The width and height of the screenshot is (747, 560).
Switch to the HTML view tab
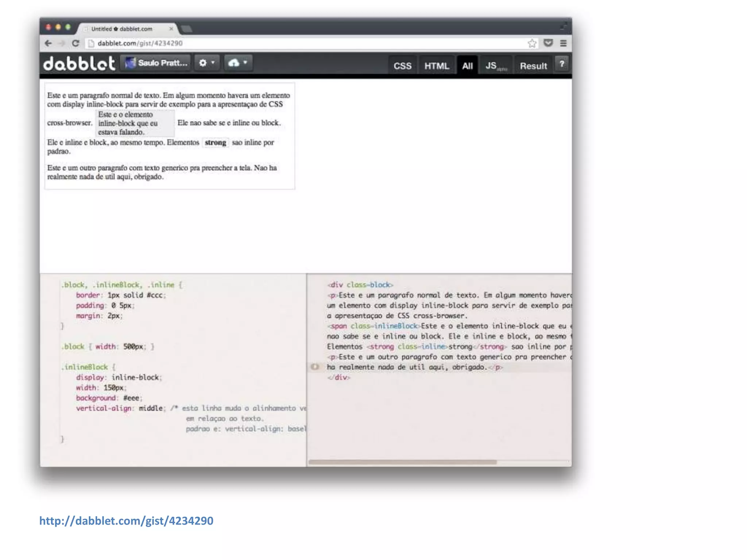[x=436, y=66]
